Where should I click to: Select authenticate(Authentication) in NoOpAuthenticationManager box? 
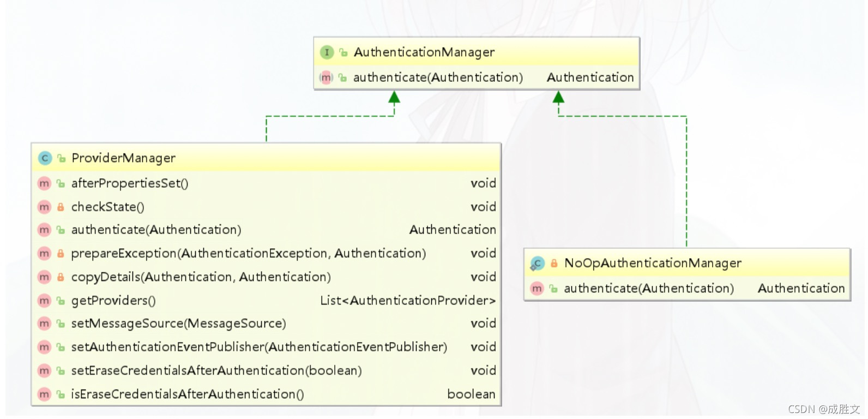(x=649, y=288)
